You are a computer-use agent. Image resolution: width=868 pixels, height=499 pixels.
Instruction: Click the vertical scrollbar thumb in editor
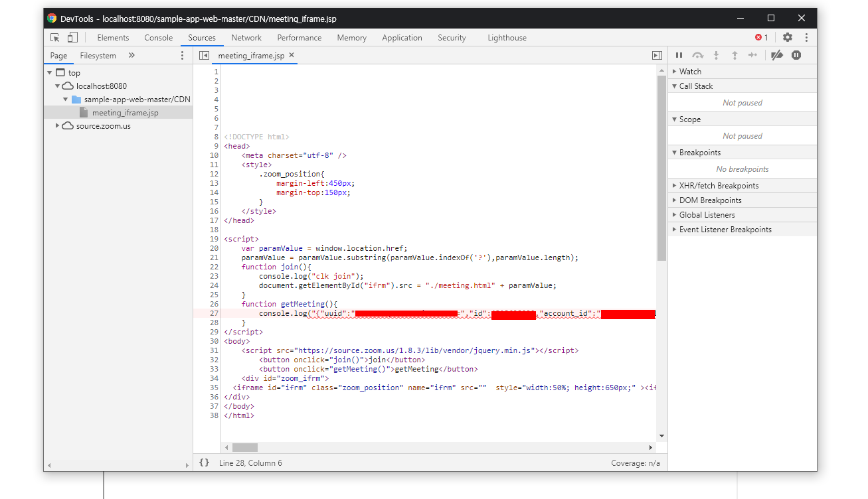point(661,169)
